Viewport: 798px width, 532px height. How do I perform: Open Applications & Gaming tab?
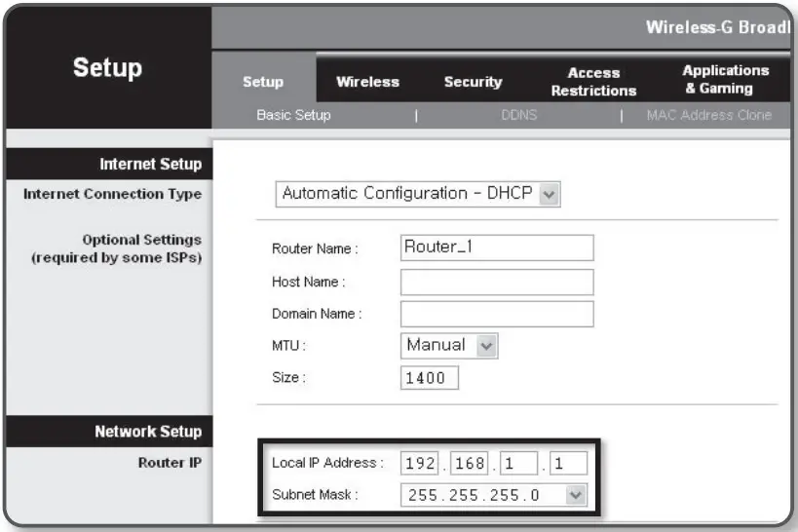(725, 80)
